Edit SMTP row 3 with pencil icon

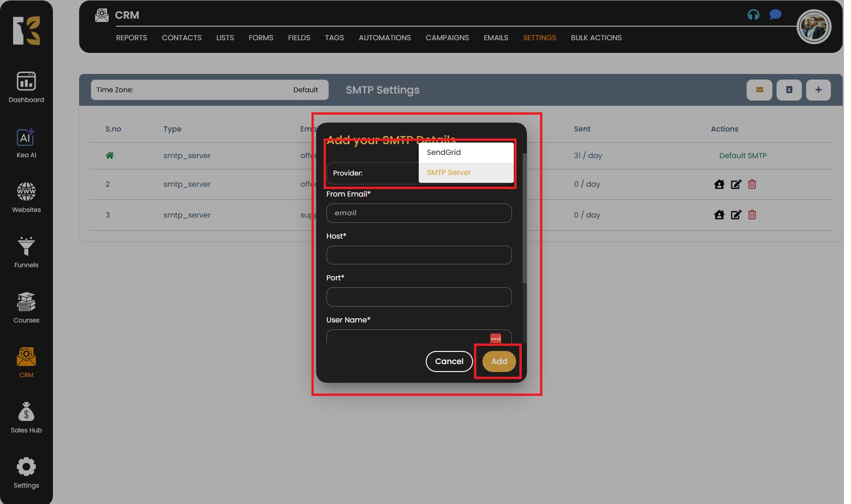click(x=736, y=215)
